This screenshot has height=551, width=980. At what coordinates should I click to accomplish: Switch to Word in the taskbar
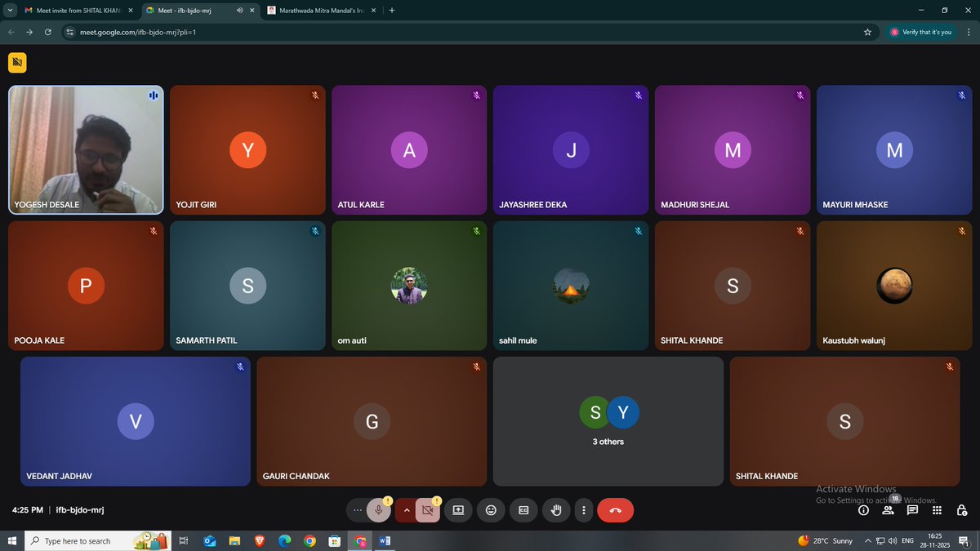385,540
